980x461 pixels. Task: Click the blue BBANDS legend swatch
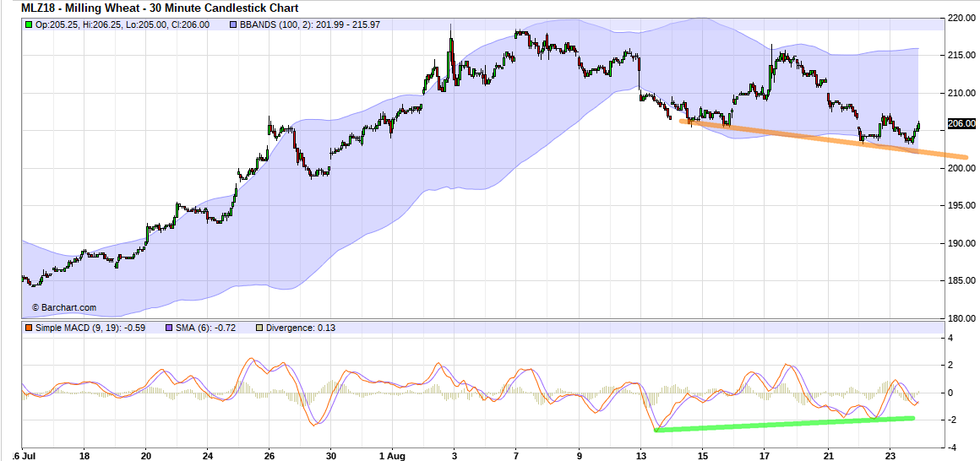236,24
